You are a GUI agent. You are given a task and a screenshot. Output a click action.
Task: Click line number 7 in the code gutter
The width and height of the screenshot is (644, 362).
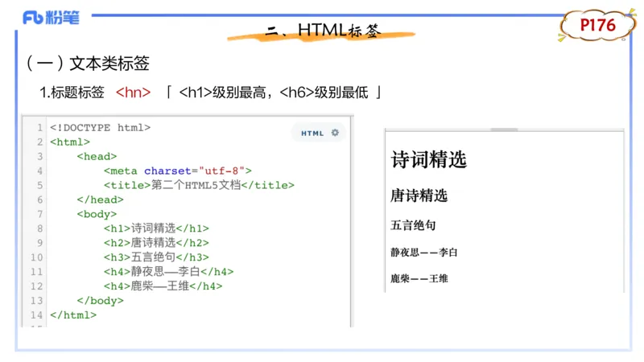pyautogui.click(x=39, y=214)
